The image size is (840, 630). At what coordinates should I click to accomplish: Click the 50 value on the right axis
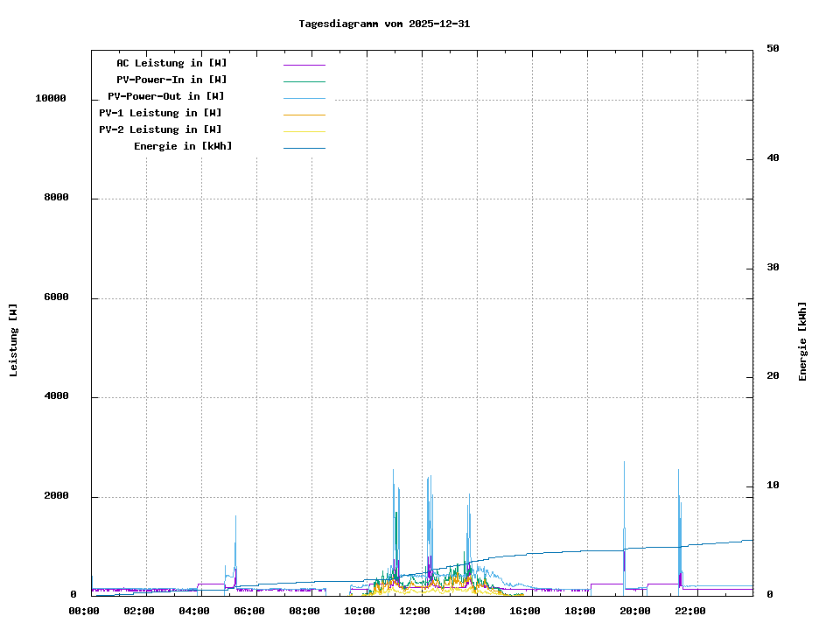(773, 49)
